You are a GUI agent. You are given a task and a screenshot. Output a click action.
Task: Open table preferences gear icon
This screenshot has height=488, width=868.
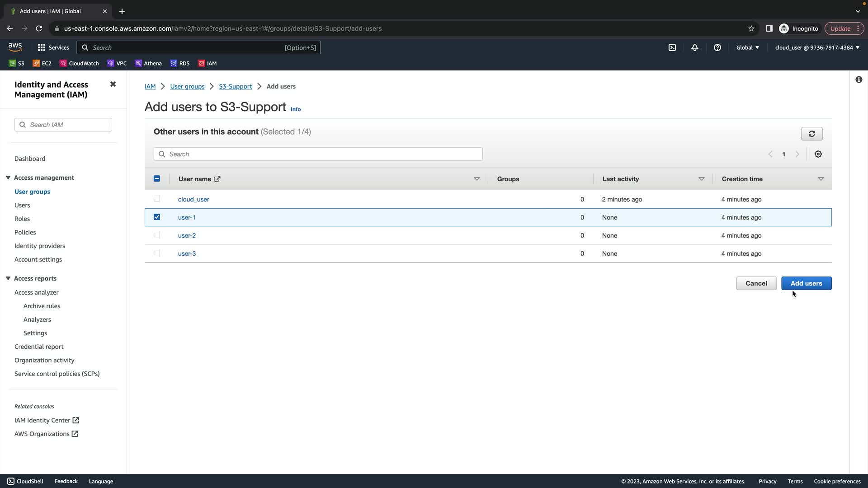[818, 154]
